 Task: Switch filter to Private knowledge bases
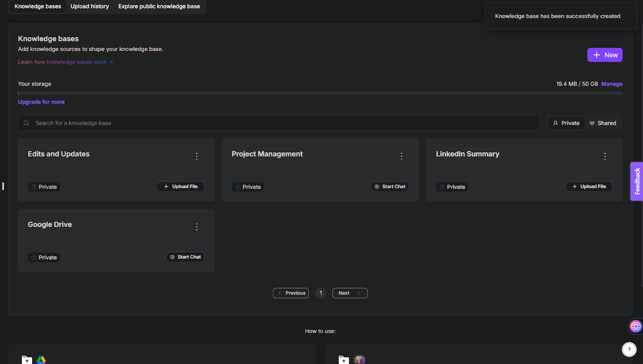pyautogui.click(x=566, y=123)
